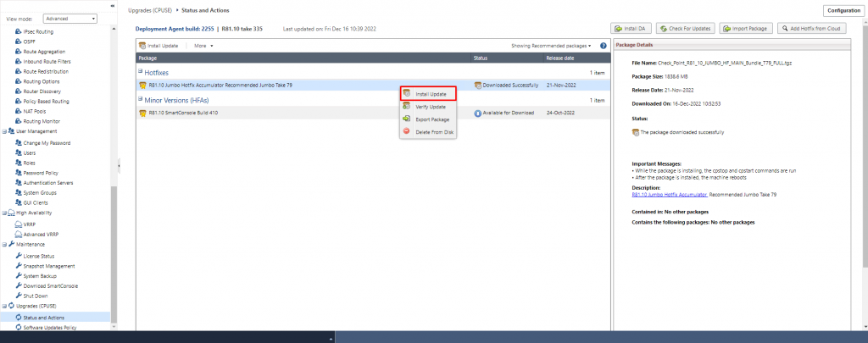Collapse the Minor Versions (HFAs) group
This screenshot has width=868, height=343.
(141, 100)
